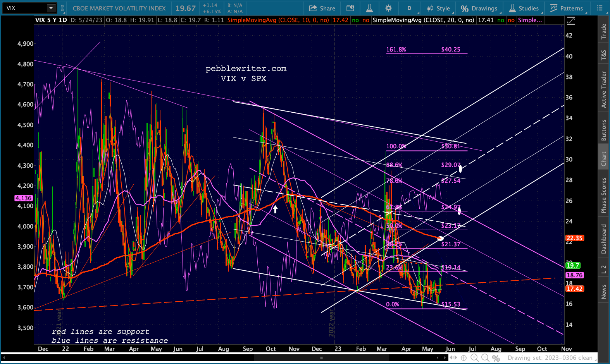Click the Share button
This screenshot has width=610, height=364.
322,8
